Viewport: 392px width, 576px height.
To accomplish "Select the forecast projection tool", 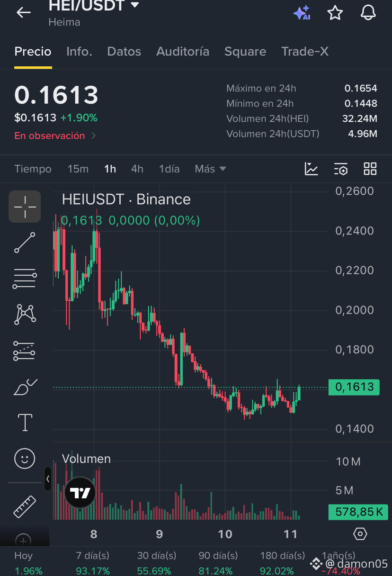I will (25, 351).
